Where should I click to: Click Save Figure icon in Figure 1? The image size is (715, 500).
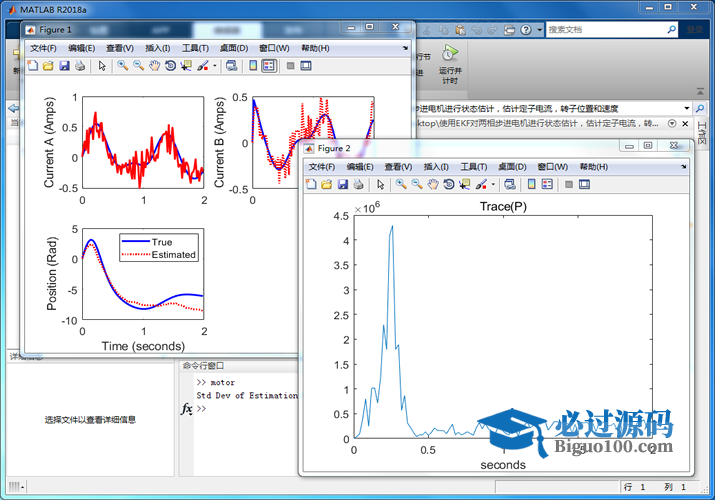click(64, 66)
